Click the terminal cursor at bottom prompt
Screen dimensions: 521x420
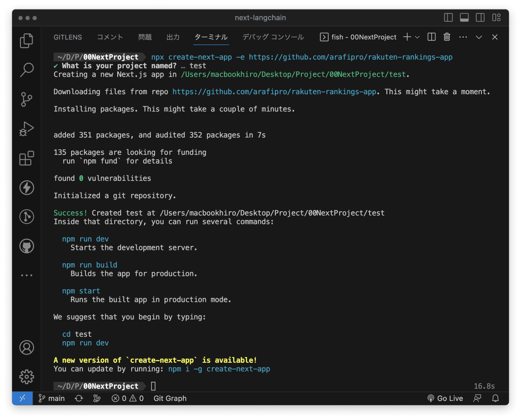pyautogui.click(x=153, y=386)
